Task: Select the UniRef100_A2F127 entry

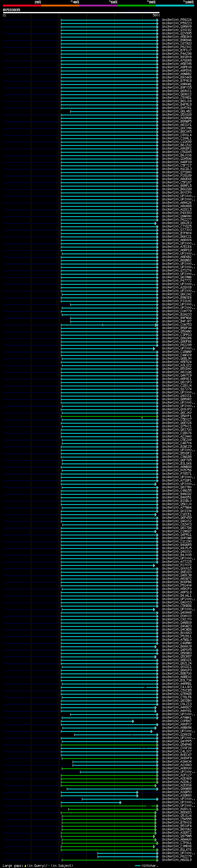Action: point(176,775)
